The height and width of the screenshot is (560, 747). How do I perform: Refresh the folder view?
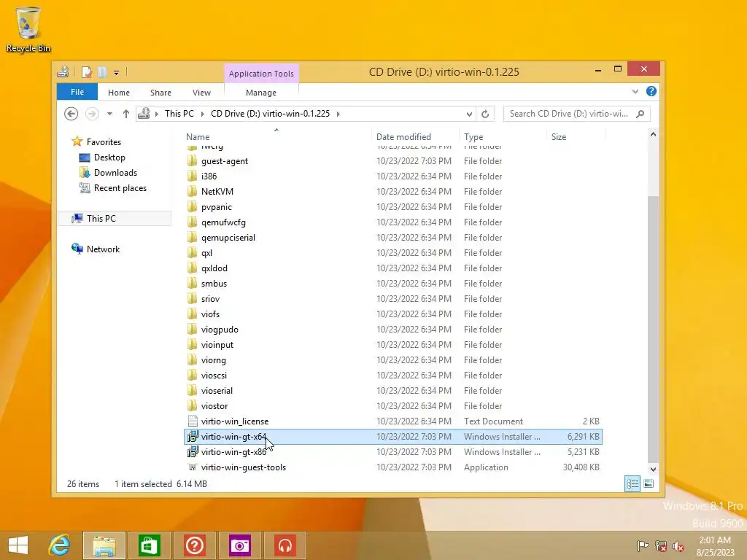pyautogui.click(x=485, y=114)
